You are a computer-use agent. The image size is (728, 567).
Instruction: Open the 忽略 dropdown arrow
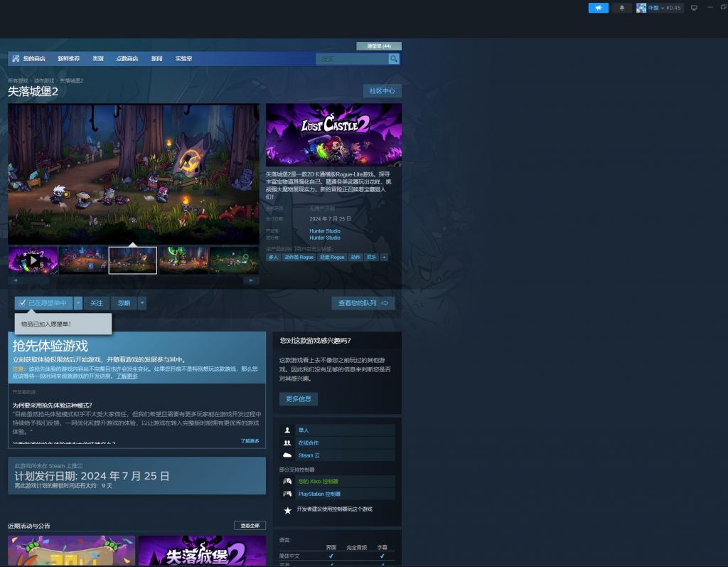click(142, 302)
